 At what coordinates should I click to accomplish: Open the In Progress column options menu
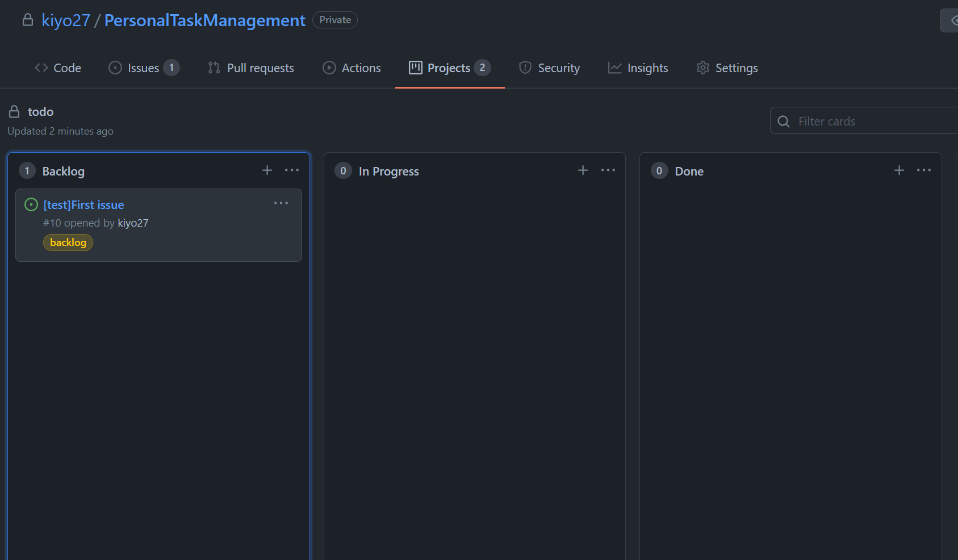pyautogui.click(x=608, y=170)
